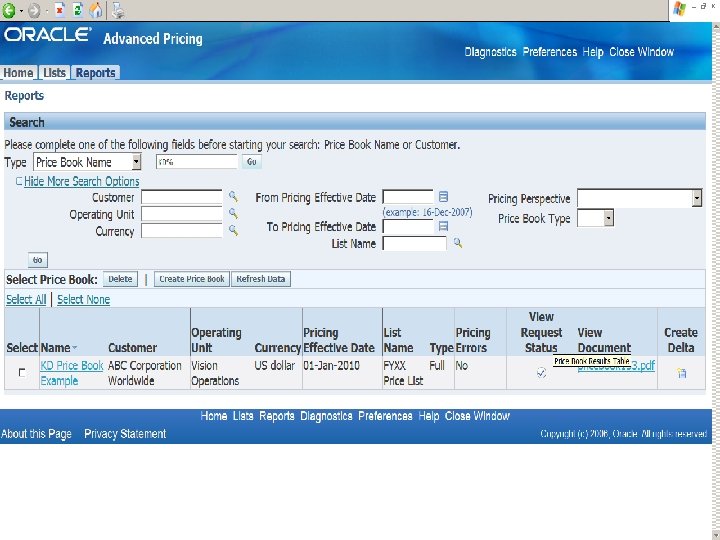
Task: Click the footer Reports link
Action: (x=276, y=416)
